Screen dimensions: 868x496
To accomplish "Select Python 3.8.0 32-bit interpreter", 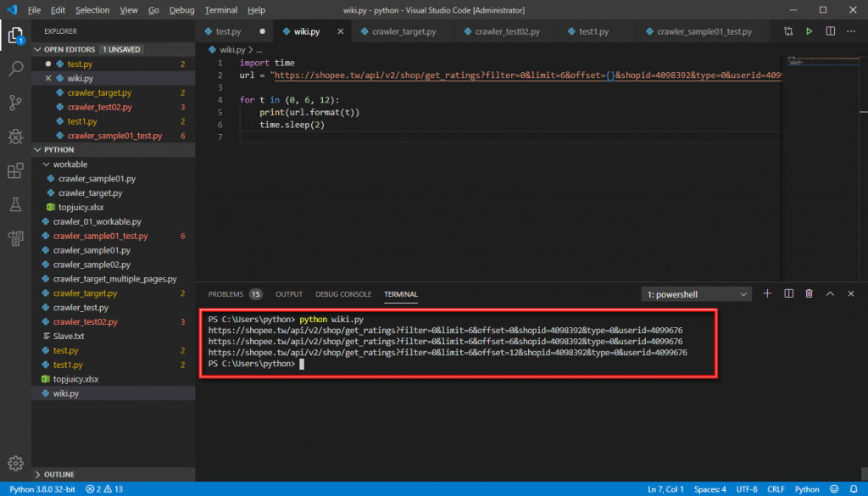I will coord(42,489).
